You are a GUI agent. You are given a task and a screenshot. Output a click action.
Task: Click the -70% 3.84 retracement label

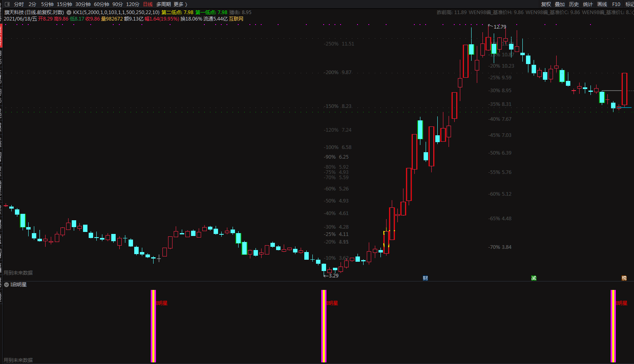point(500,247)
